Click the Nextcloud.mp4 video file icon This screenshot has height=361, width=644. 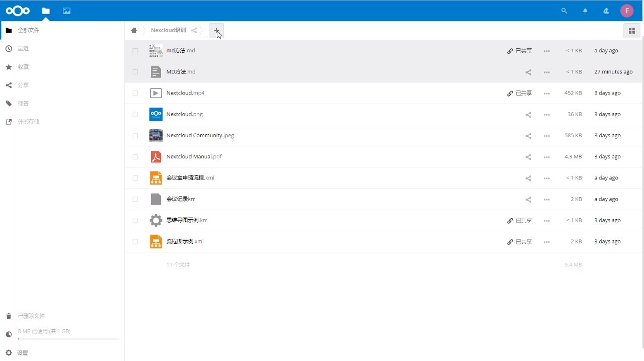156,93
